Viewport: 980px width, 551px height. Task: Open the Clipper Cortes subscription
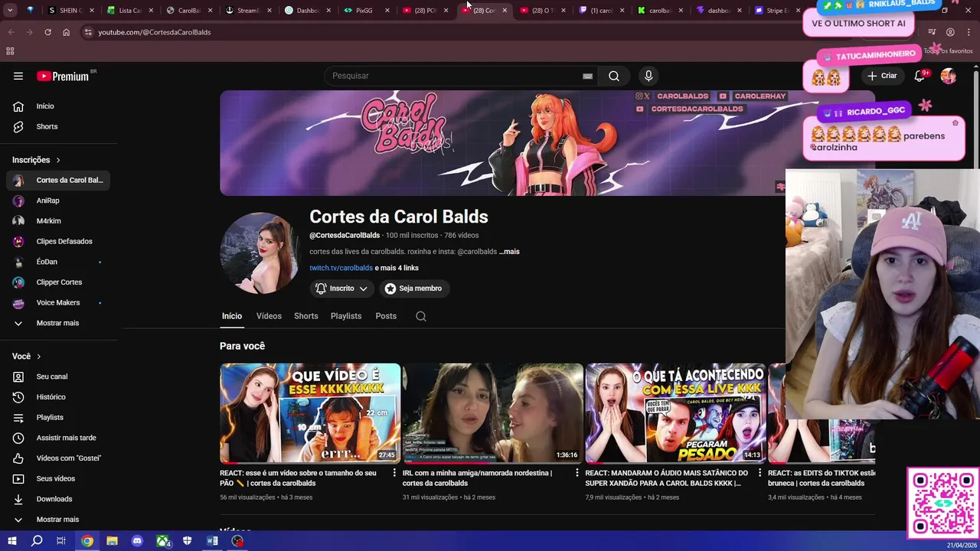[59, 282]
